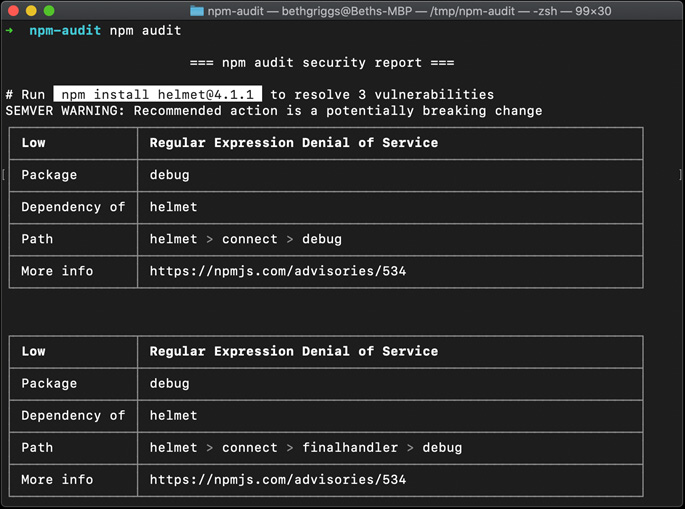Click second table's 'Regular Expression Denial of Service'
The width and height of the screenshot is (685, 509).
294,351
